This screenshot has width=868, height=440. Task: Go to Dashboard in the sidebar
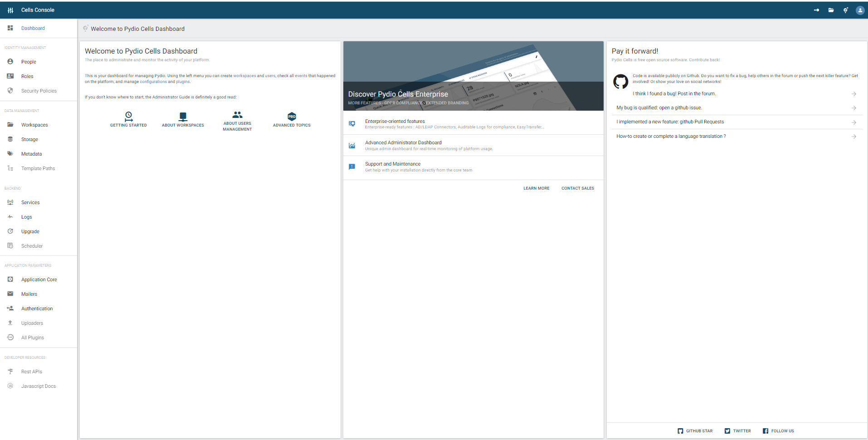click(33, 28)
